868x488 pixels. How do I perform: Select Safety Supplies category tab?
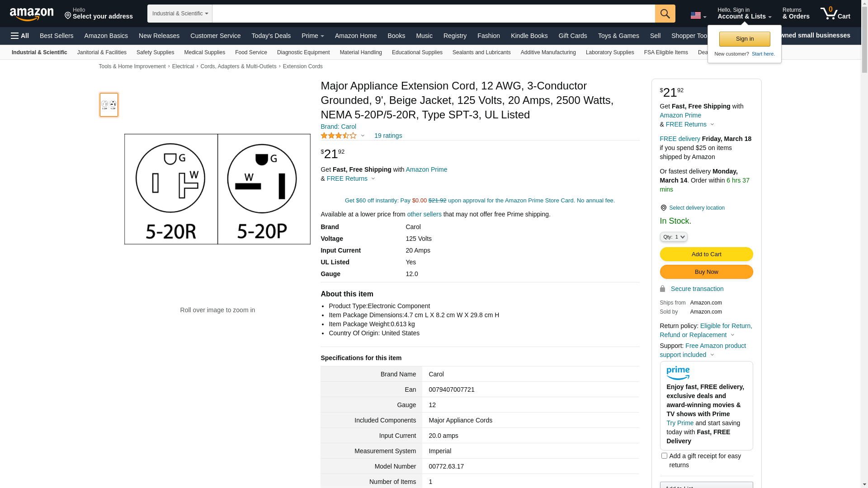(155, 52)
